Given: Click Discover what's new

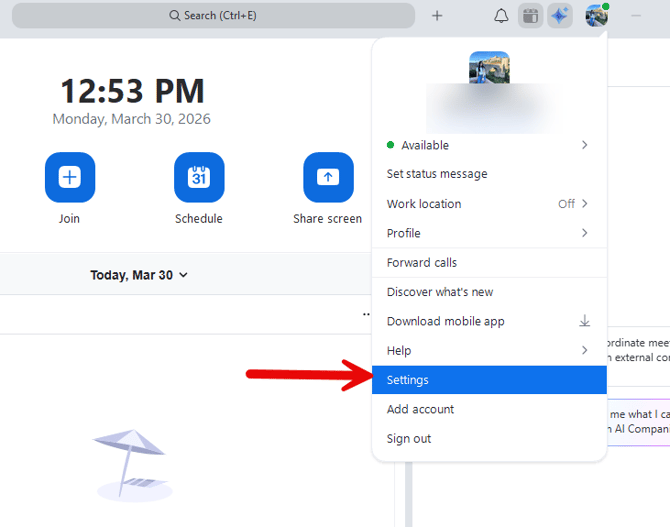Looking at the screenshot, I should pos(440,292).
